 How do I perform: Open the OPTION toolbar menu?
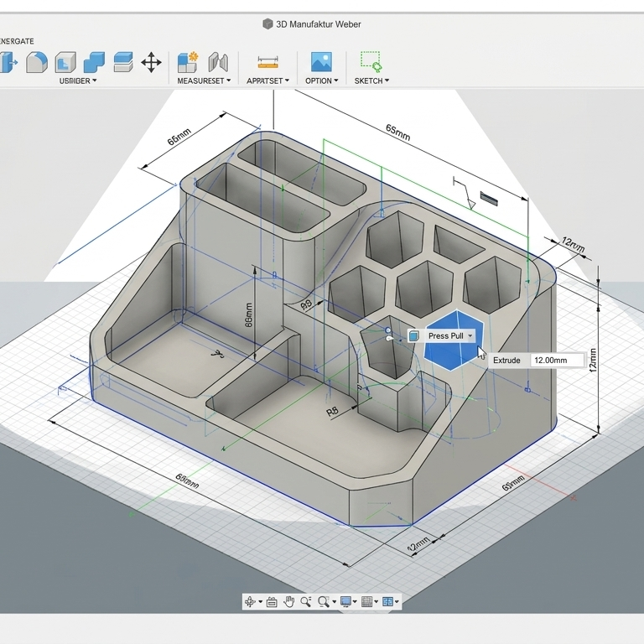[321, 81]
